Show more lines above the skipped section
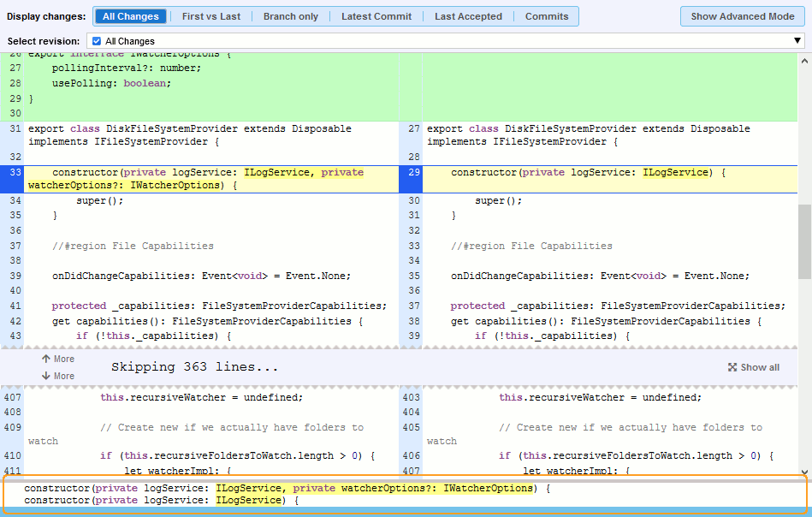This screenshot has height=517, width=812. point(57,360)
